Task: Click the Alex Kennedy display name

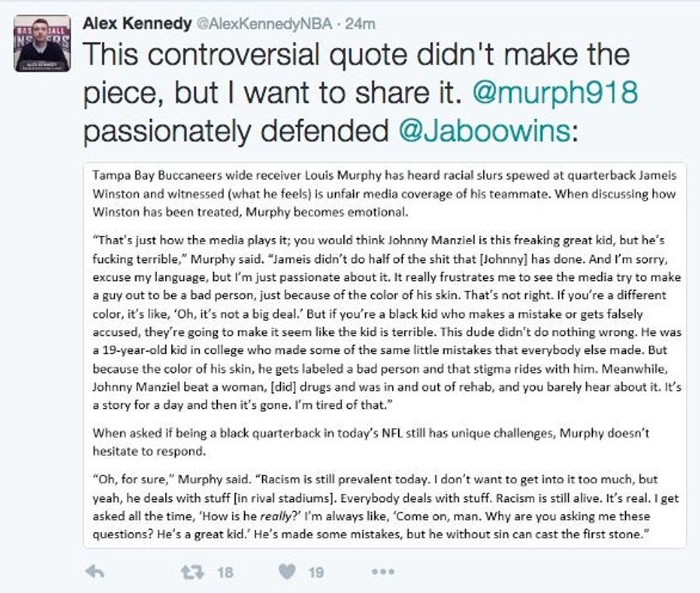Action: click(137, 23)
